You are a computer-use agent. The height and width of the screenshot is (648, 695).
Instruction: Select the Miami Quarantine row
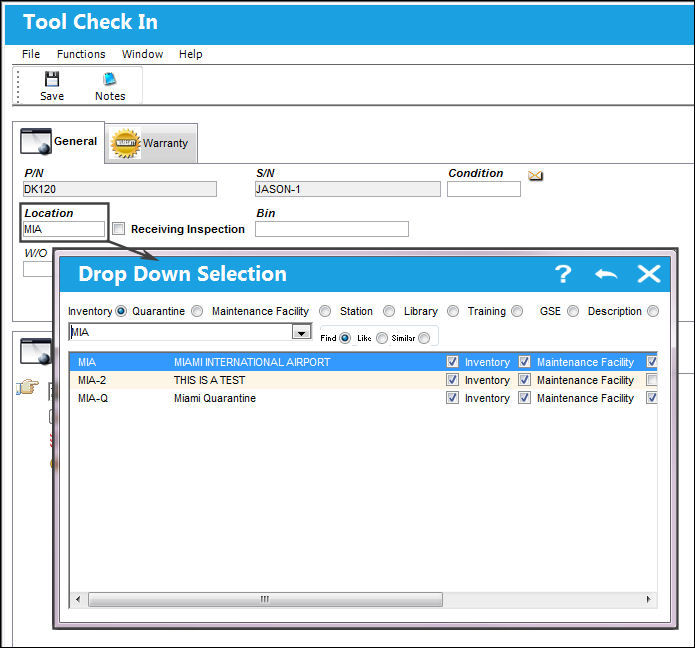[363, 398]
